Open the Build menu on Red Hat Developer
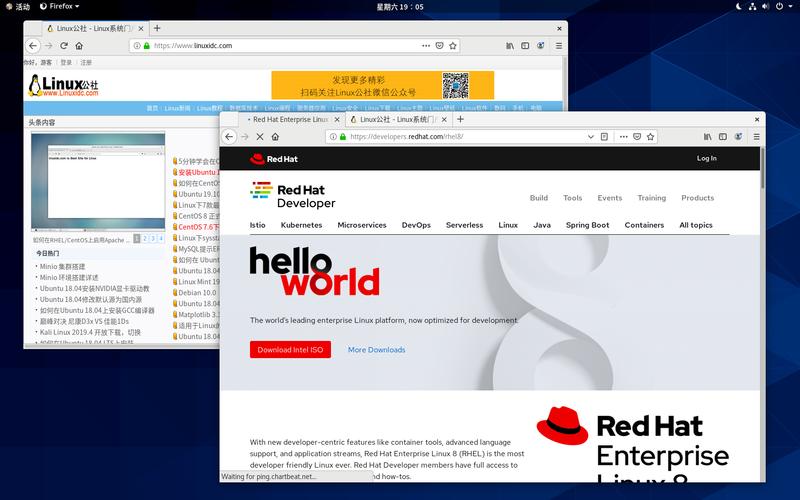Viewport: 800px width, 500px height. (538, 197)
